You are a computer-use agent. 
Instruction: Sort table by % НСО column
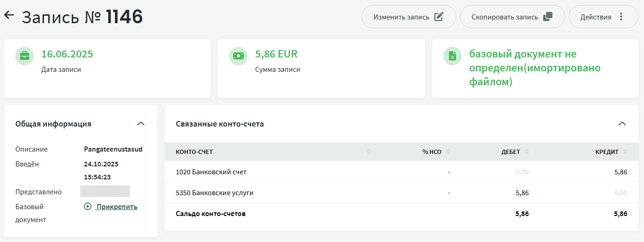(448, 152)
